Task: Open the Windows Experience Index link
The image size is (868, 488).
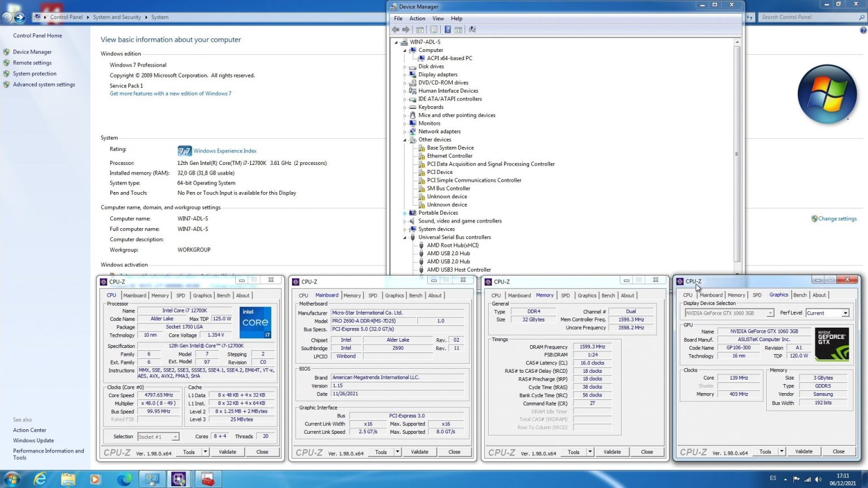Action: 224,151
